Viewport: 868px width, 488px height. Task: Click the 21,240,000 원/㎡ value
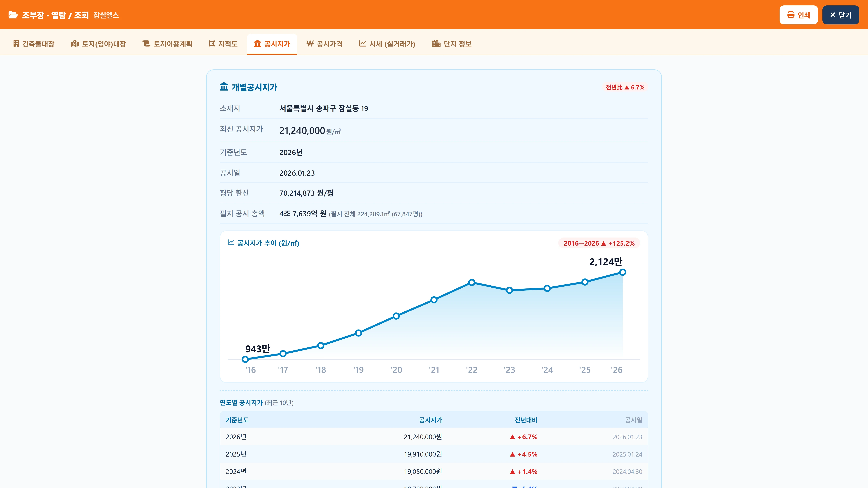(x=310, y=131)
